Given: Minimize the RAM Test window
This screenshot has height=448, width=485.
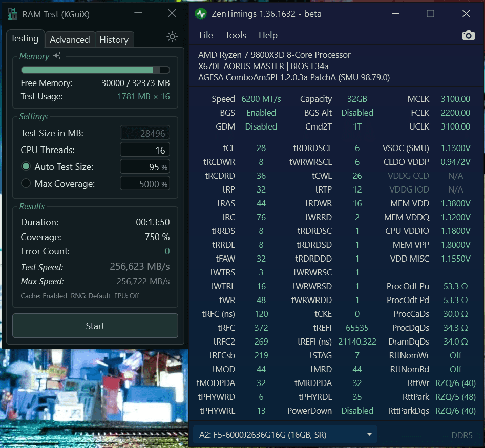Looking at the screenshot, I should pos(138,13).
